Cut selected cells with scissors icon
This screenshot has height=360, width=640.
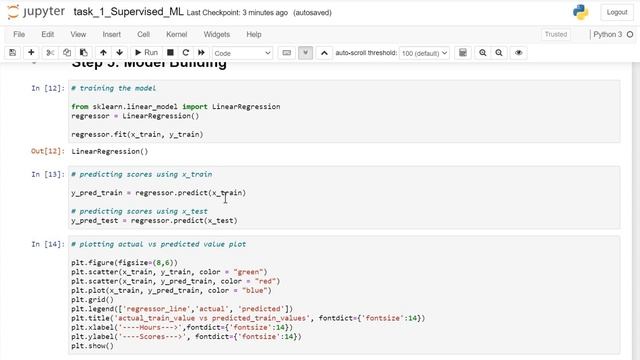(50, 53)
